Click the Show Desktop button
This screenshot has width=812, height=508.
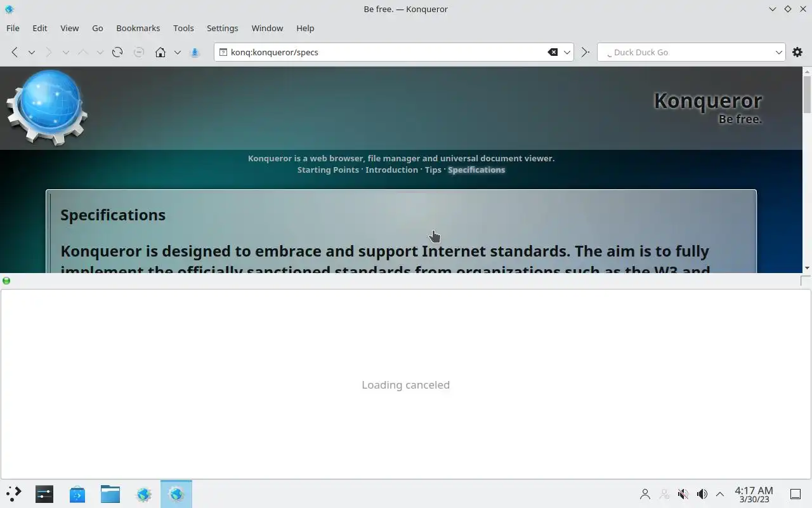pos(795,494)
